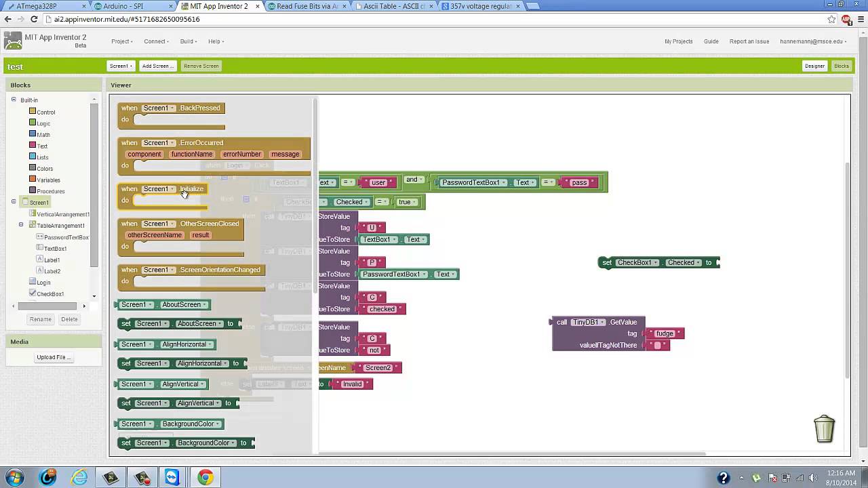Open the PasswordTextBox1 dropdown in the green compare block

click(474, 182)
